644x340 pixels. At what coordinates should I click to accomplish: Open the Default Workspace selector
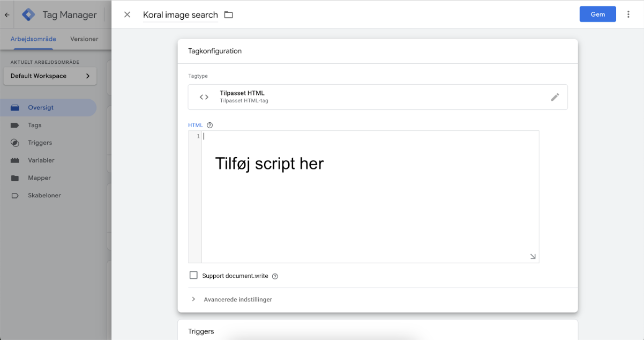[50, 76]
